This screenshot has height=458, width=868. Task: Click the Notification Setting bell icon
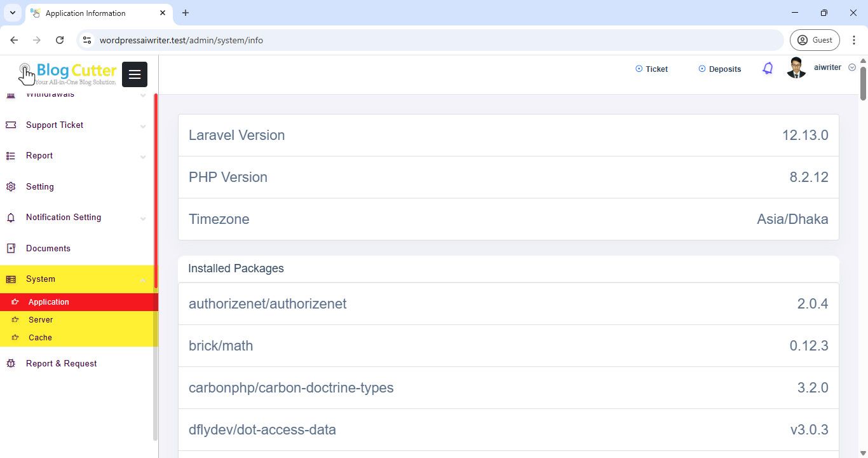point(11,218)
